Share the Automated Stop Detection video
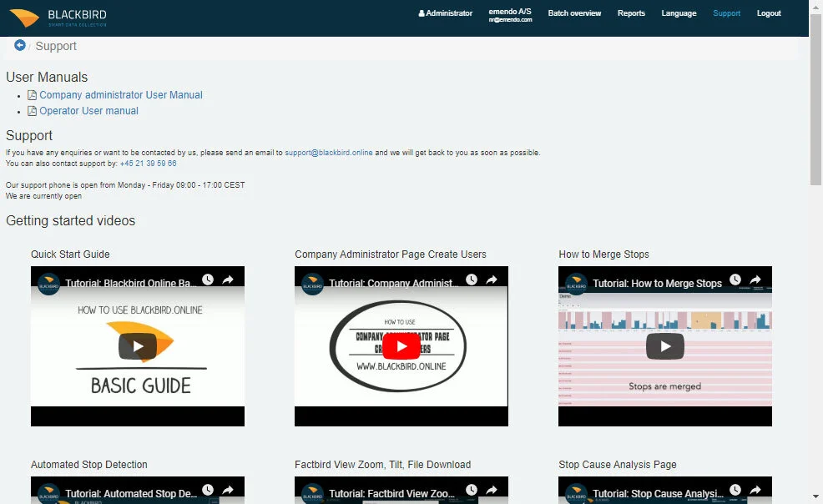The width and height of the screenshot is (823, 504). (x=228, y=490)
